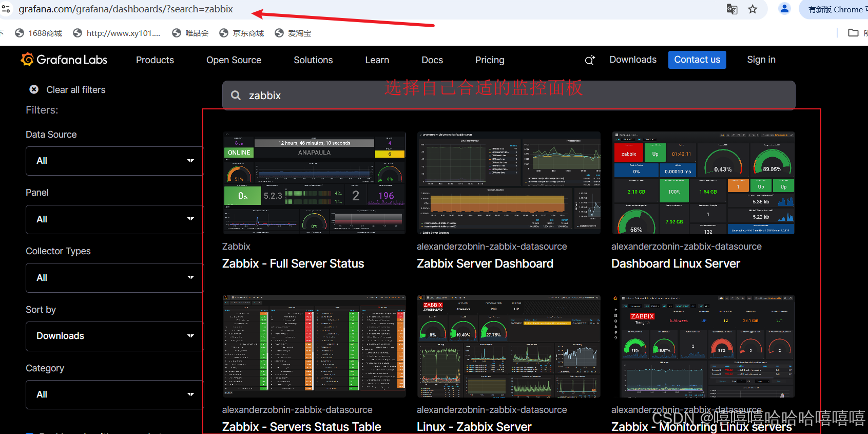The image size is (868, 434).
Task: Expand the Collector Types dropdown
Action: (x=114, y=278)
